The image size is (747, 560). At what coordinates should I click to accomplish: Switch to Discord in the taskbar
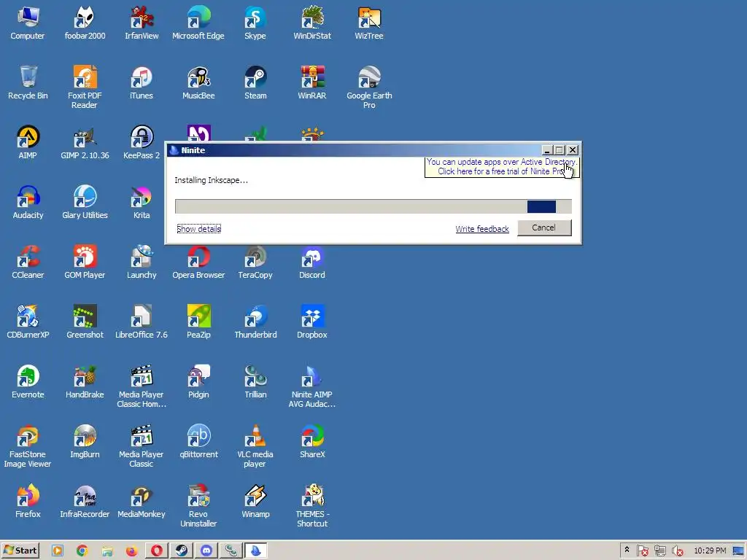click(x=206, y=551)
